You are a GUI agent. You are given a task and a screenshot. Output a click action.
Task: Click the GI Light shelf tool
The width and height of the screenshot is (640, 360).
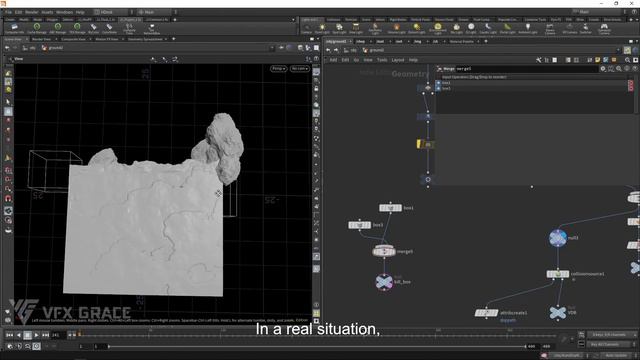pos(471,29)
